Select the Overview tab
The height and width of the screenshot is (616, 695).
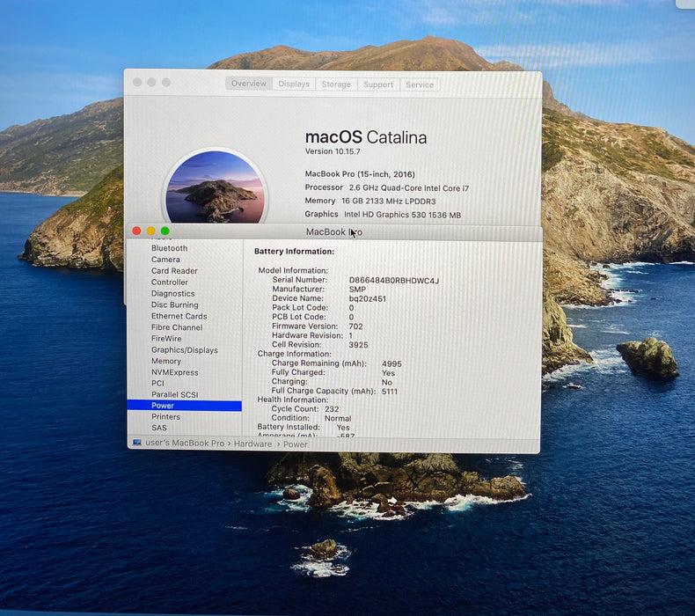click(249, 84)
